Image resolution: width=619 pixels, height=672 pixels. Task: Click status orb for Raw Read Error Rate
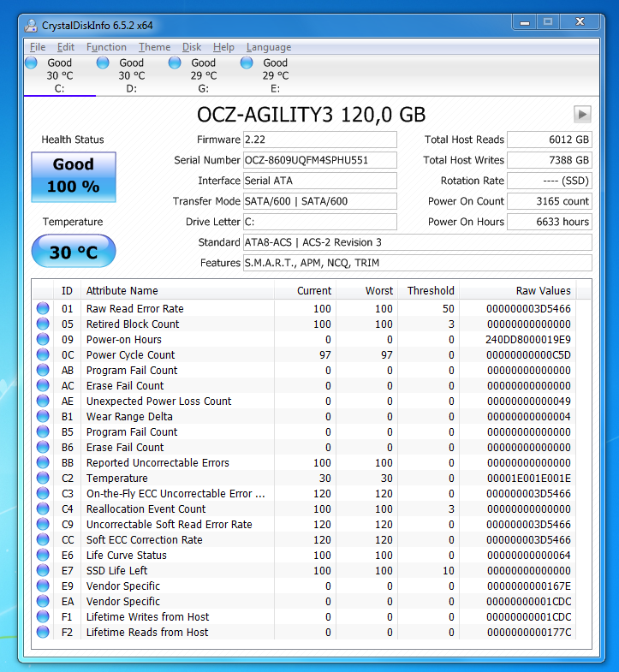click(43, 309)
